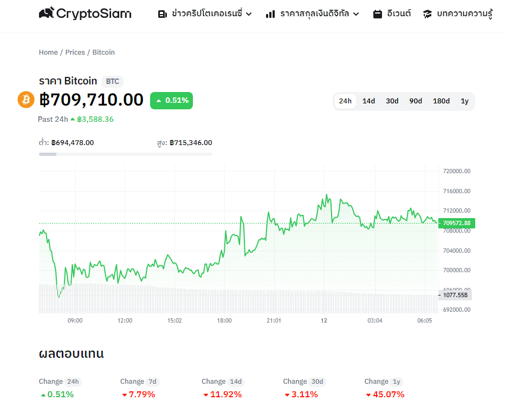
Task: Click the graduation cap icon beside บทความความรู้
Action: (x=428, y=14)
